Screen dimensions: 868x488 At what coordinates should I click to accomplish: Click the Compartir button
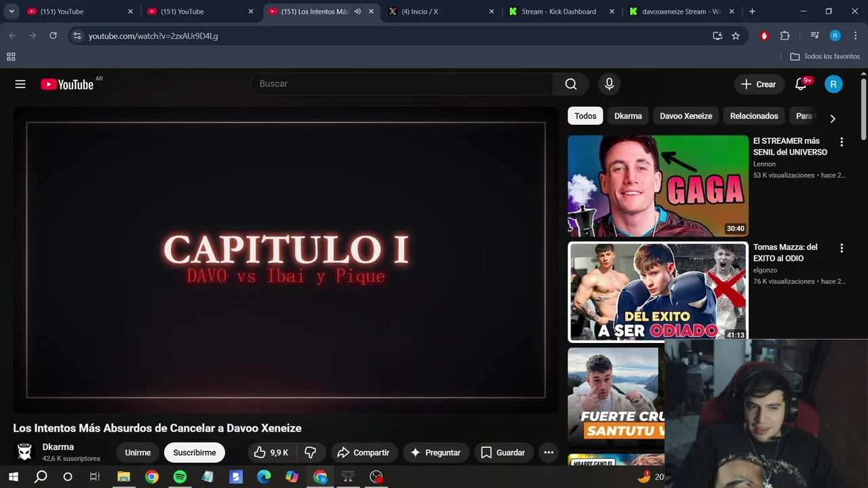pyautogui.click(x=363, y=452)
